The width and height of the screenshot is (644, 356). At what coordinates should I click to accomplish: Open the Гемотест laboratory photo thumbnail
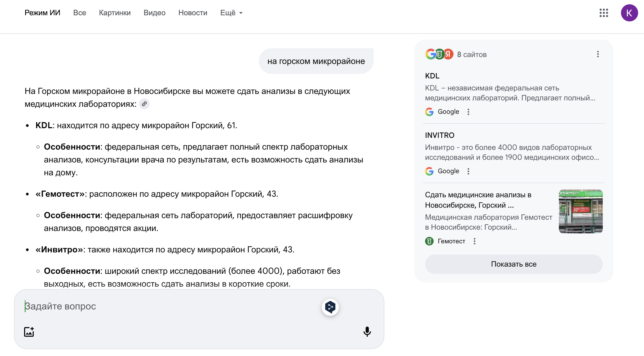[580, 211]
